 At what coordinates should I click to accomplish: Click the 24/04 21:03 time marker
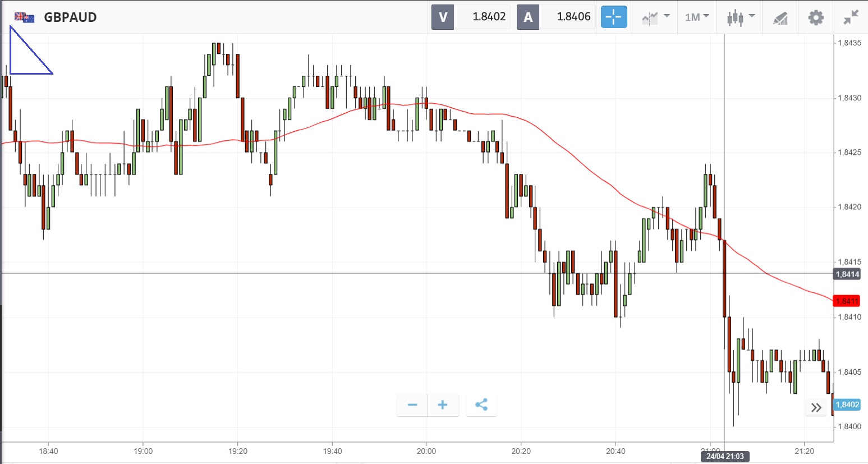click(725, 457)
